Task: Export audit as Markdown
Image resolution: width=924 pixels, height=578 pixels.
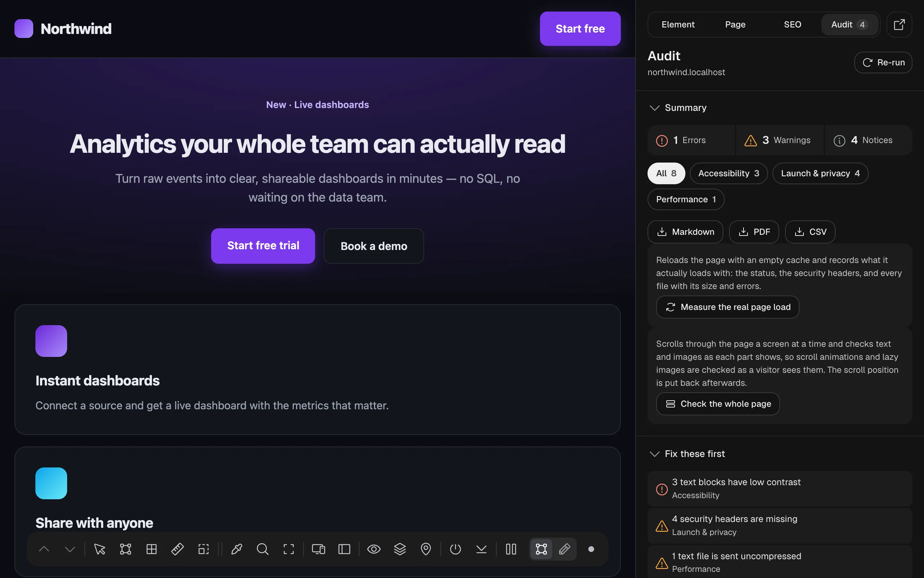Action: pyautogui.click(x=685, y=232)
